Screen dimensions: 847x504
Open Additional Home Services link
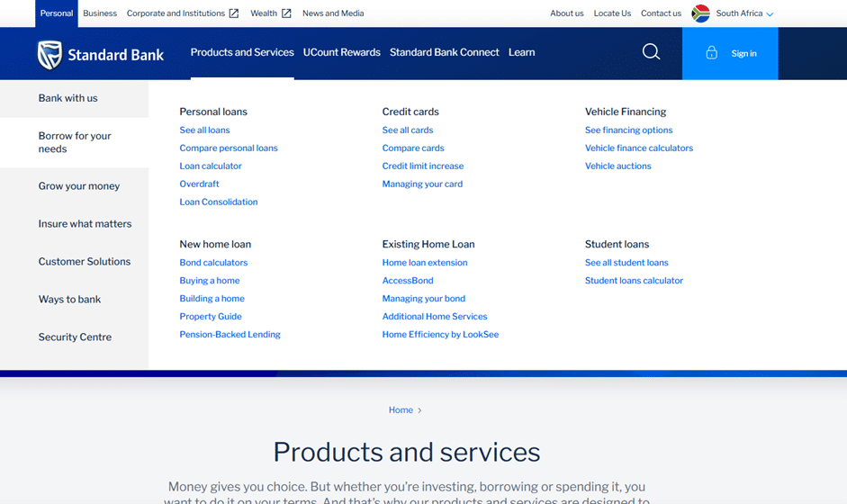pyautogui.click(x=435, y=317)
